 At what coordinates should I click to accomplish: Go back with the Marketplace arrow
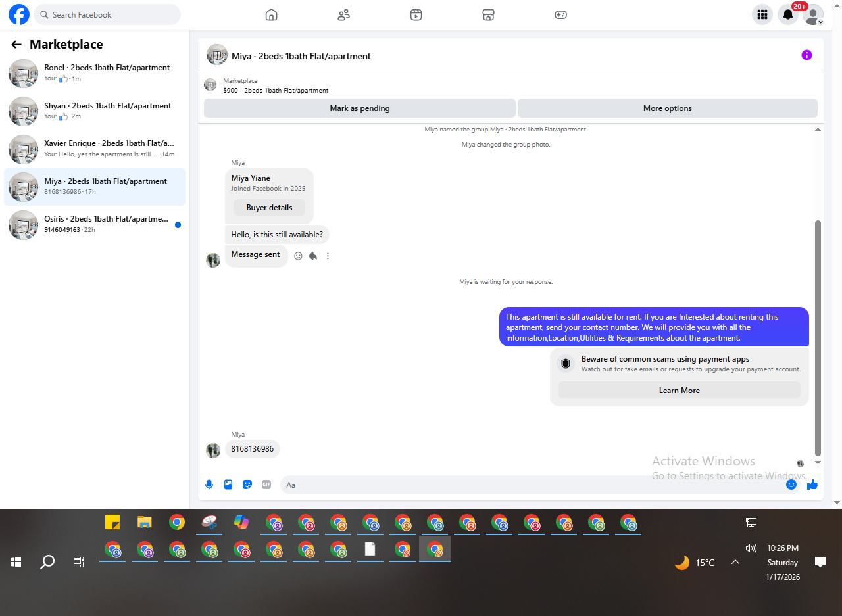16,45
